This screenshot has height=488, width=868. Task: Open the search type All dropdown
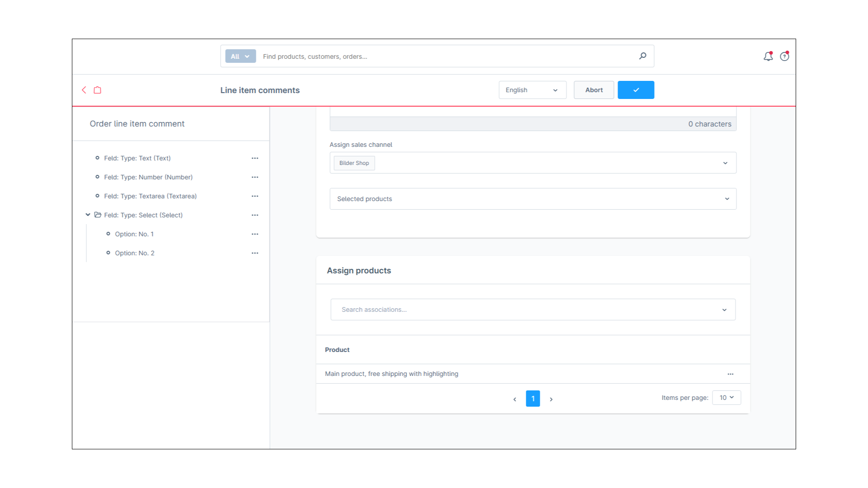pyautogui.click(x=240, y=56)
